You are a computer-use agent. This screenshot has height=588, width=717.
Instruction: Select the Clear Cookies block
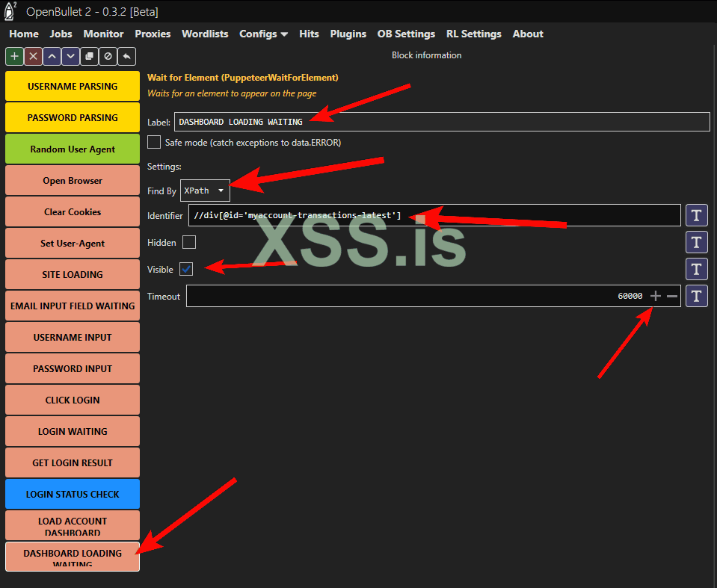(73, 211)
